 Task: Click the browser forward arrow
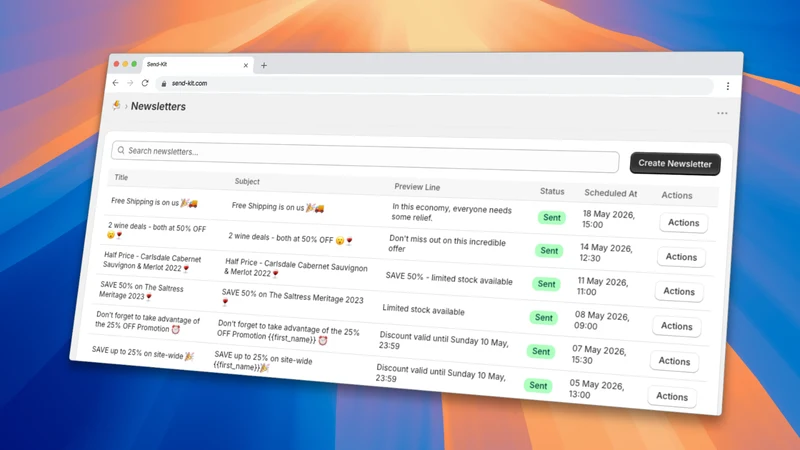[x=130, y=83]
